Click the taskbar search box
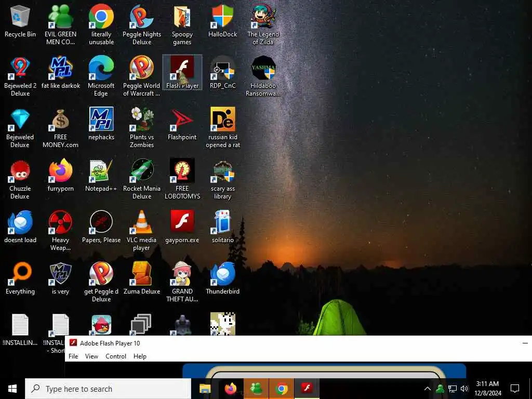This screenshot has width=532, height=399. click(108, 389)
